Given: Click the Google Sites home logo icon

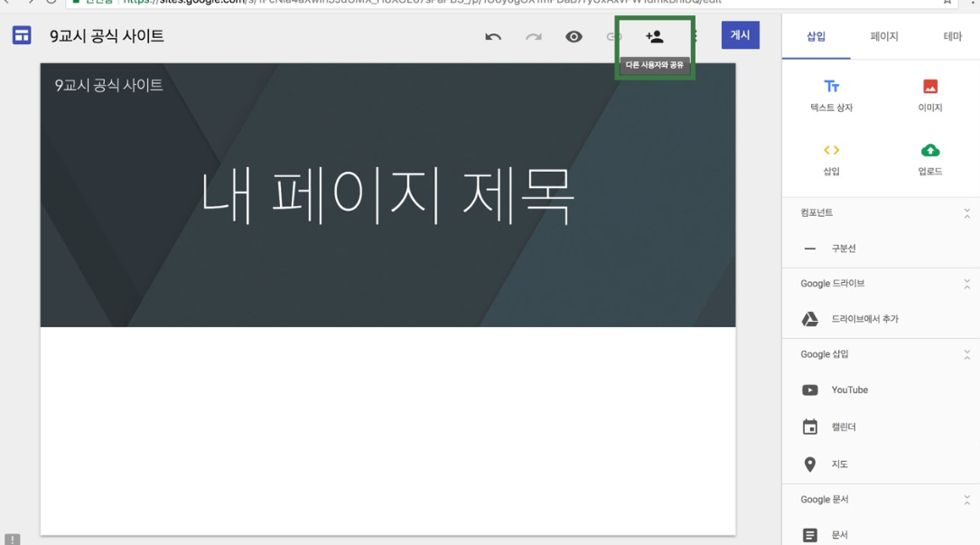Looking at the screenshot, I should (x=22, y=35).
